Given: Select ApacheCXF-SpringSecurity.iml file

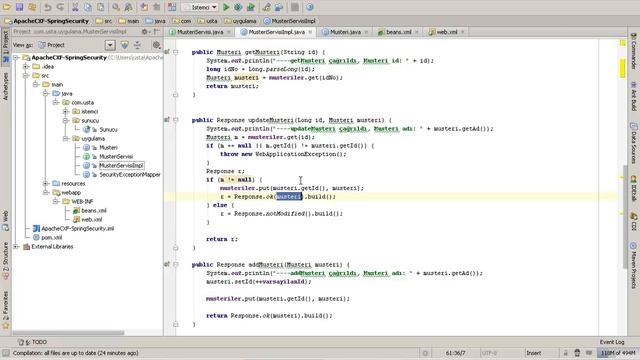Looking at the screenshot, I should 78,229.
